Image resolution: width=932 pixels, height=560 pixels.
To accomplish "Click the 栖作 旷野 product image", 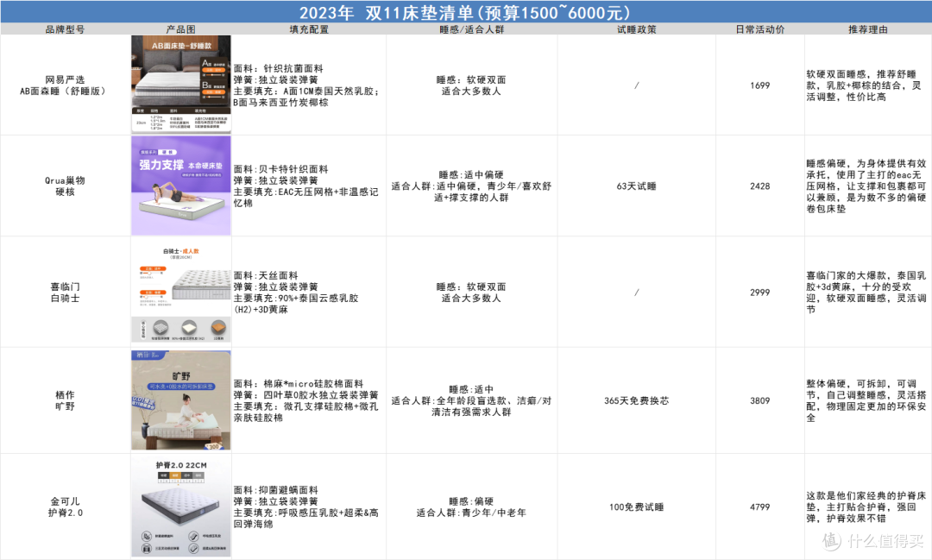I will pos(181,400).
